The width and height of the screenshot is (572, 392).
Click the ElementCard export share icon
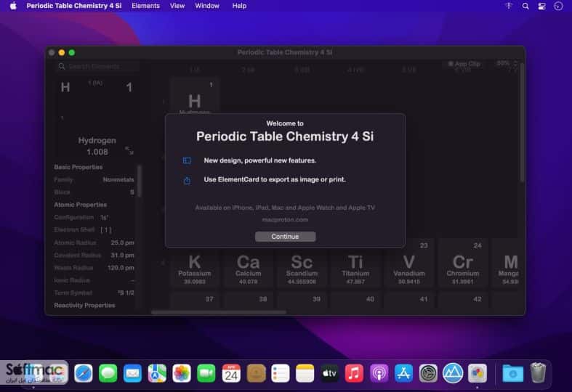(x=187, y=180)
